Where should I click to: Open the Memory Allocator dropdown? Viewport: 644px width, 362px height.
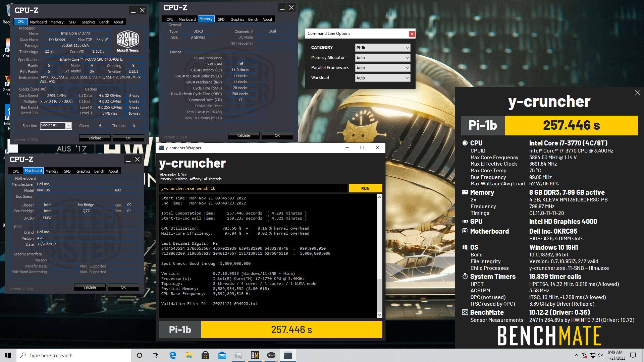click(x=383, y=58)
